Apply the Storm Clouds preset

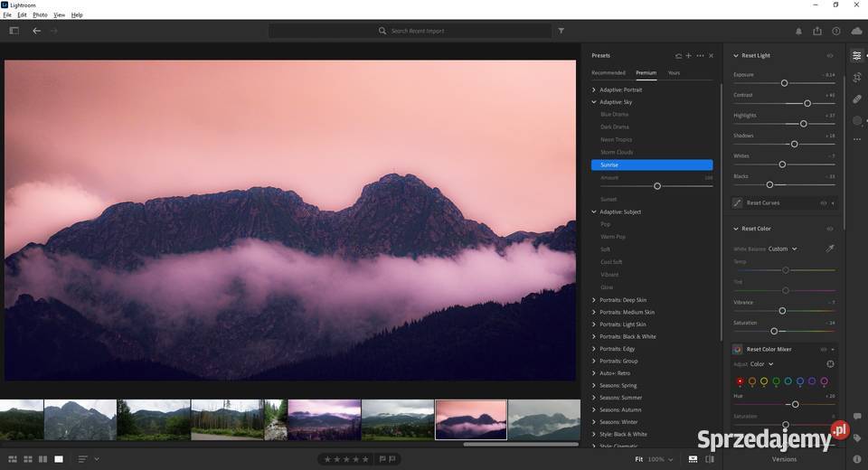tap(617, 152)
